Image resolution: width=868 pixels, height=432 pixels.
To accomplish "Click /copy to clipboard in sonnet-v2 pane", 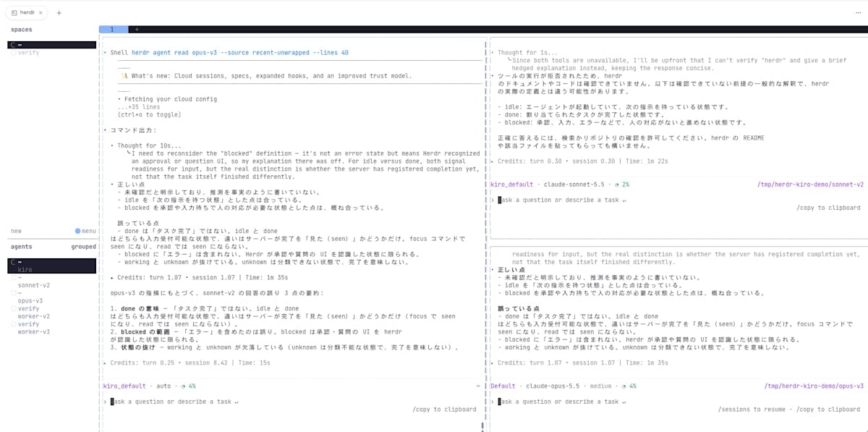I will click(x=829, y=208).
